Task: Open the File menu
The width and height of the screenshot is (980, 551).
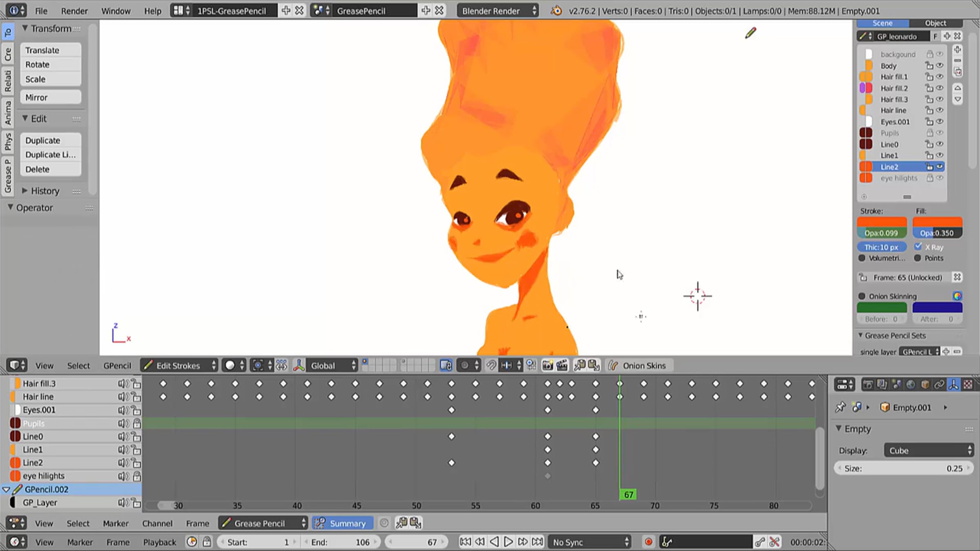Action: point(41,11)
